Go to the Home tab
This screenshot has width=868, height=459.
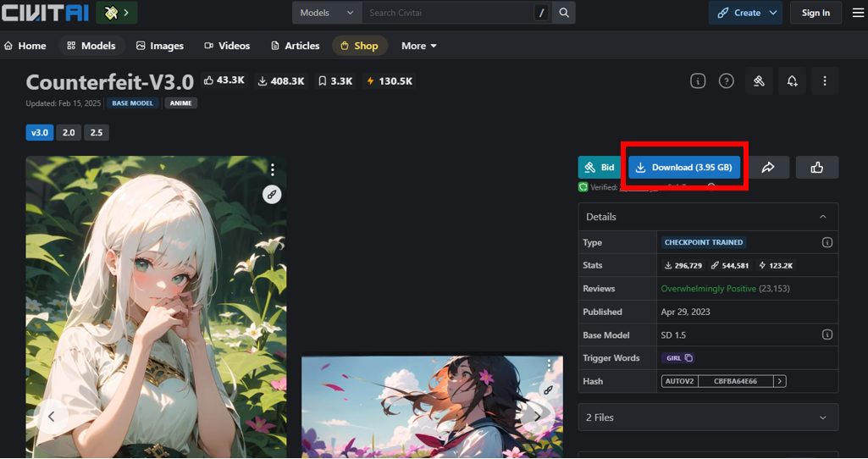click(x=25, y=46)
